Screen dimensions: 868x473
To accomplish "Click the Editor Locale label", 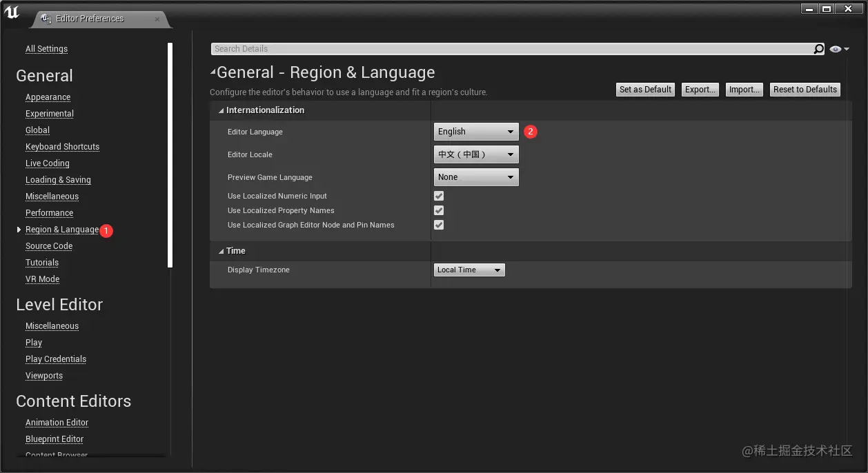I will [250, 154].
